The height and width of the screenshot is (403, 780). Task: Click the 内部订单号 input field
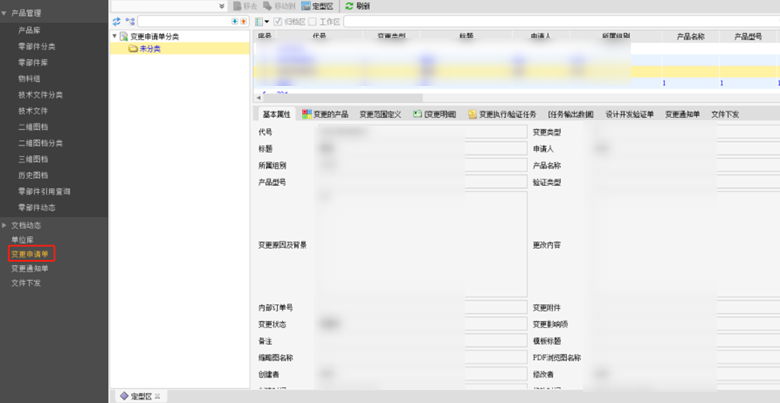(x=421, y=307)
